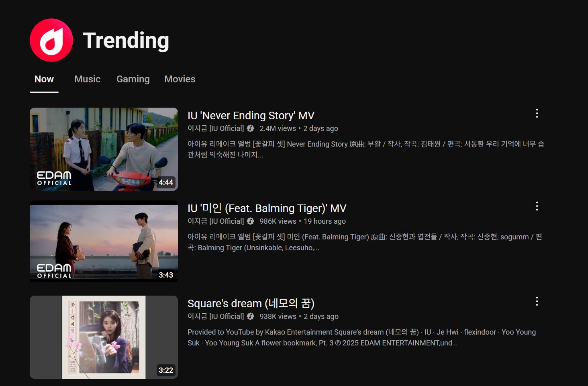
Task: Click the 3:22 duration badge
Action: (x=166, y=370)
